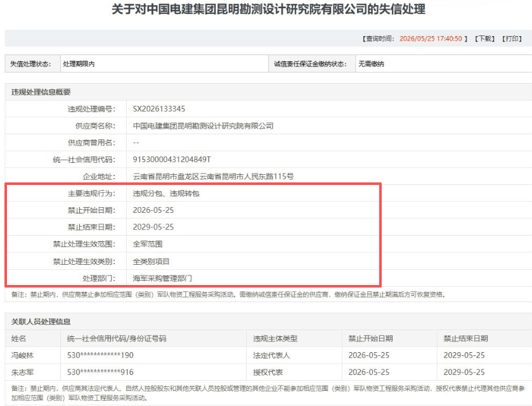
Task: Select the 法定代表人 cell
Action: pos(271,355)
